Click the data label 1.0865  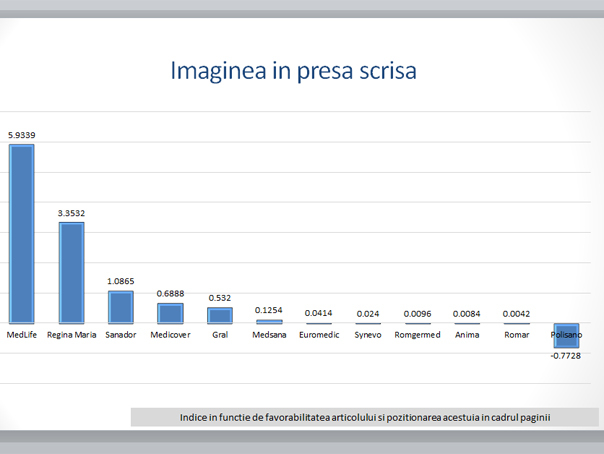coord(121,281)
